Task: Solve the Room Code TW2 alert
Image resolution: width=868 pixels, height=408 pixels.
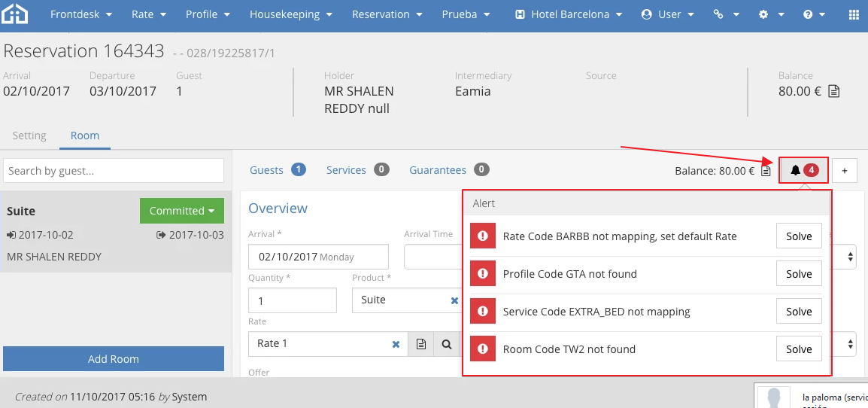Action: pos(798,349)
